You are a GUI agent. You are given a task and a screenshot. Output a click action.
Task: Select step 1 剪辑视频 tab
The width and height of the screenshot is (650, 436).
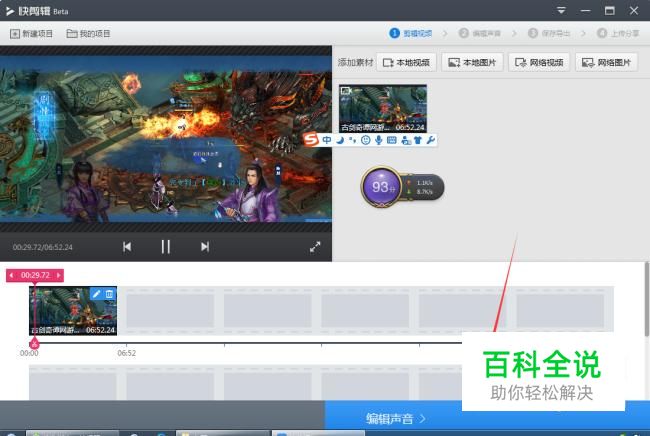[411, 33]
